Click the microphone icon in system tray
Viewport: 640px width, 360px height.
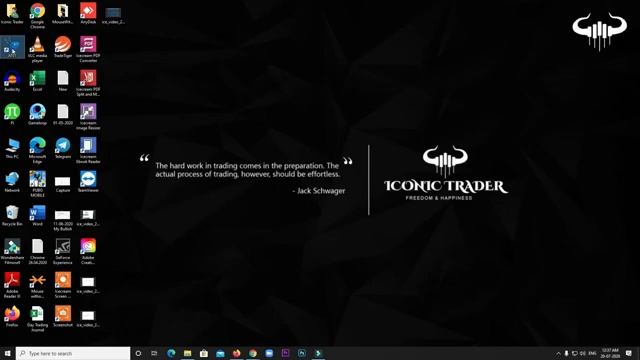pos(567,353)
